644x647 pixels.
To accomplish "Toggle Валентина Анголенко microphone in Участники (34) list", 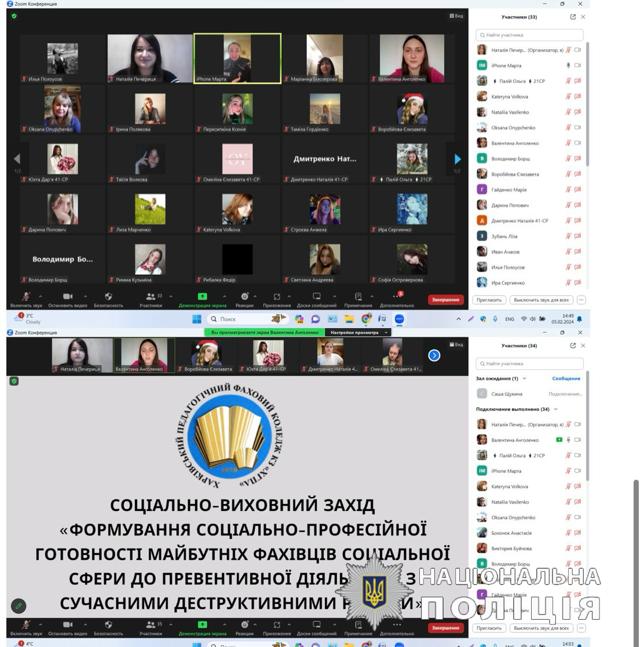I will click(569, 440).
